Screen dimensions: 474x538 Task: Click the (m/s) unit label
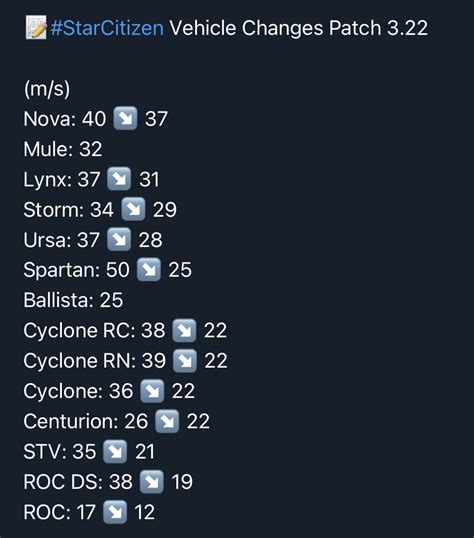(47, 89)
